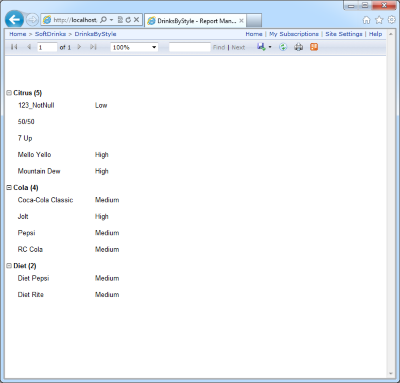Click the find text search box

[x=190, y=47]
